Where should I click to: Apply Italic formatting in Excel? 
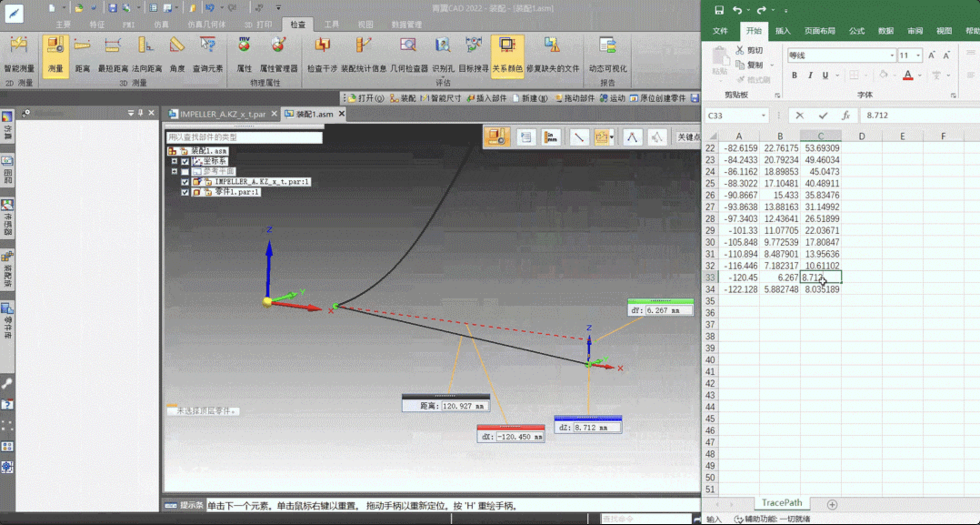pos(810,75)
